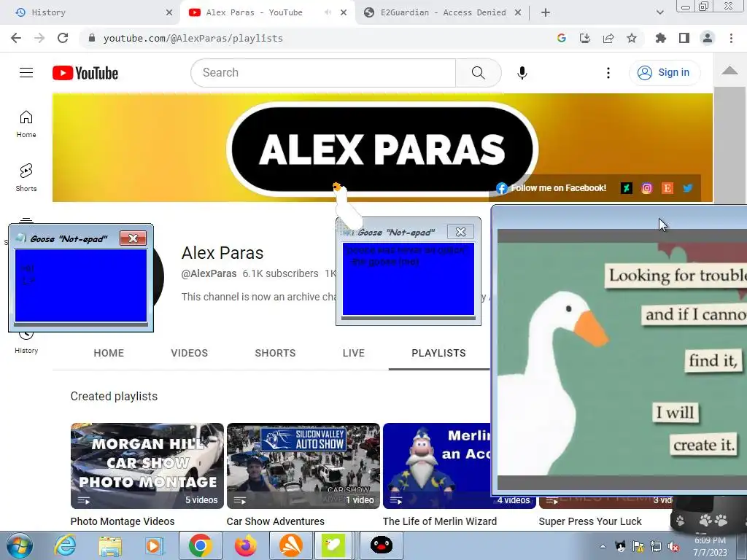Screen dimensions: 747x560
Task: Show hidden system tray icons
Action: pyautogui.click(x=603, y=547)
